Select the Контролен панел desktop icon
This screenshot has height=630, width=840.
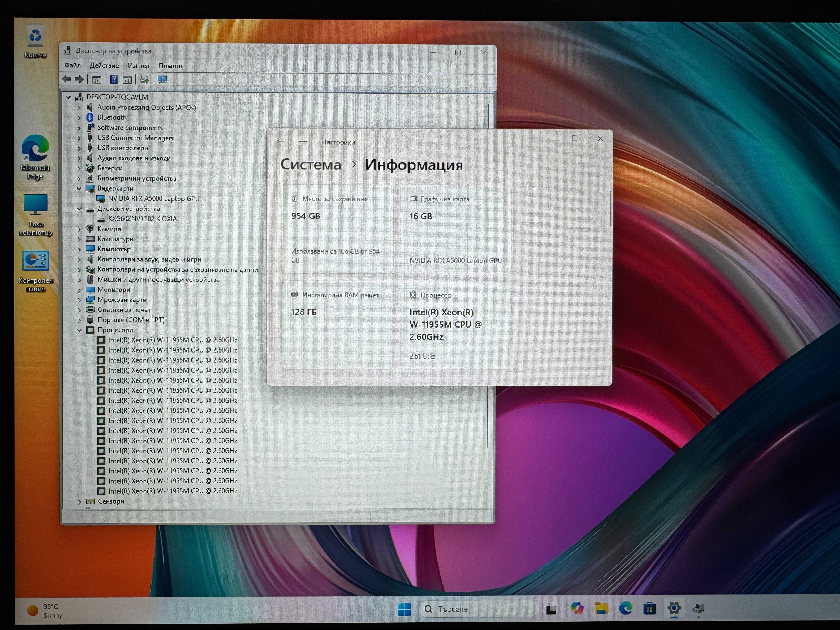35,271
